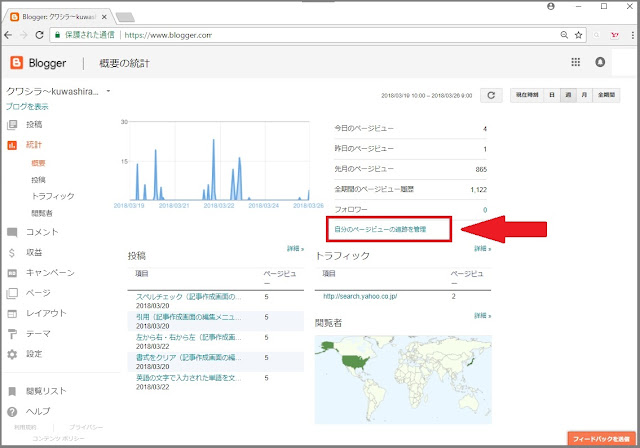Open 詳細 link for トラフィック table

pyautogui.click(x=482, y=248)
